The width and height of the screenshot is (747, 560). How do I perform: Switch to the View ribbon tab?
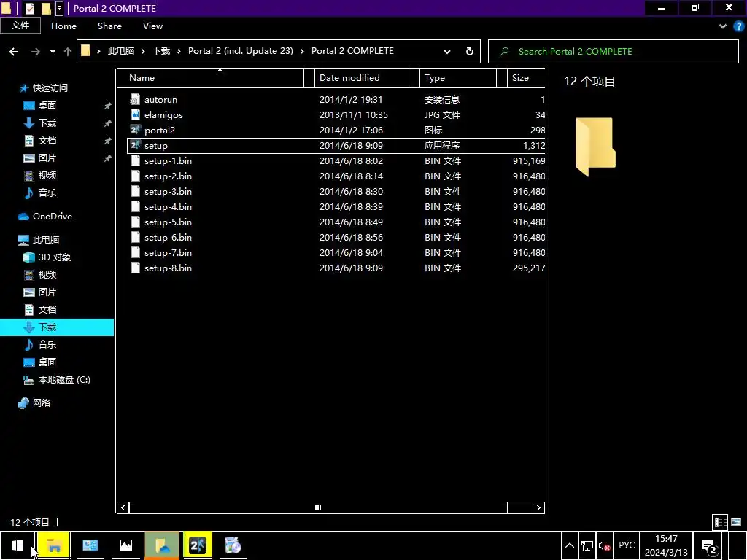(x=152, y=26)
